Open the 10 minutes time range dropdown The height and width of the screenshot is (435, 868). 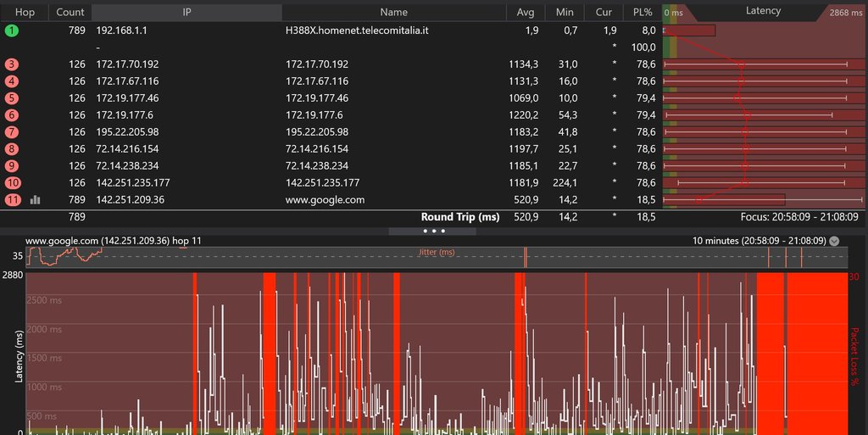click(x=834, y=241)
